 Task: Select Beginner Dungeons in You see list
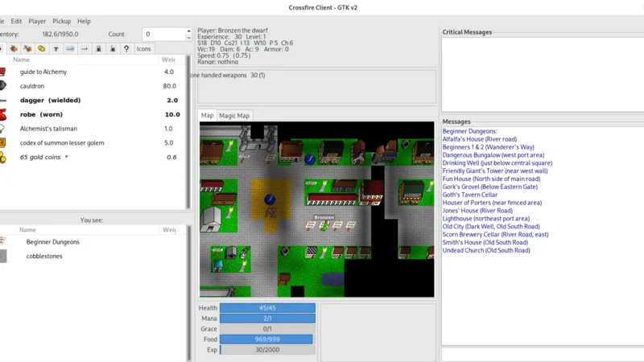tap(93, 242)
